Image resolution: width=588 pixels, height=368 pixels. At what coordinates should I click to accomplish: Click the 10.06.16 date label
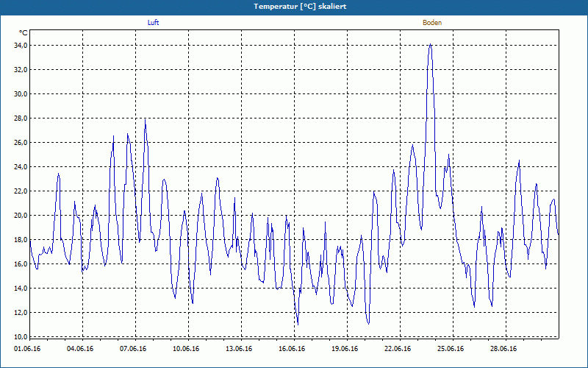coord(186,349)
